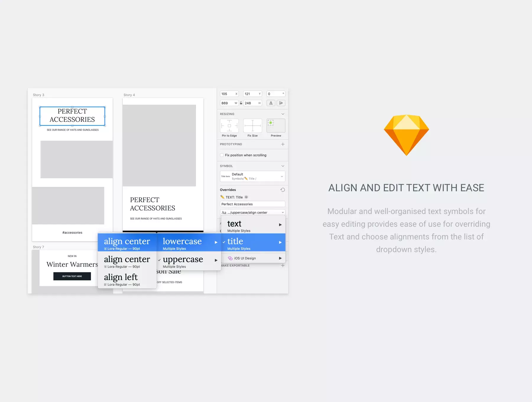Viewport: 532px width, 402px height.
Task: Select the text menu entry
Action: (253, 226)
